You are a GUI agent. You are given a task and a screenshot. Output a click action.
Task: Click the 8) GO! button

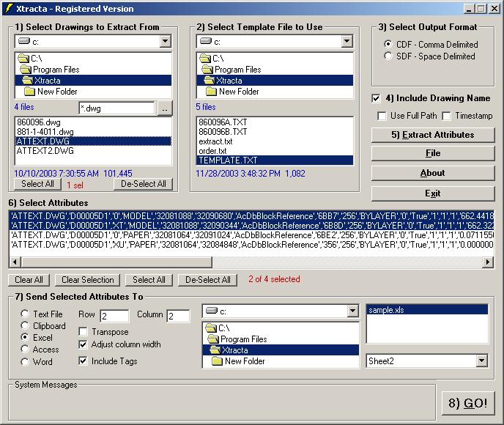pyautogui.click(x=467, y=403)
